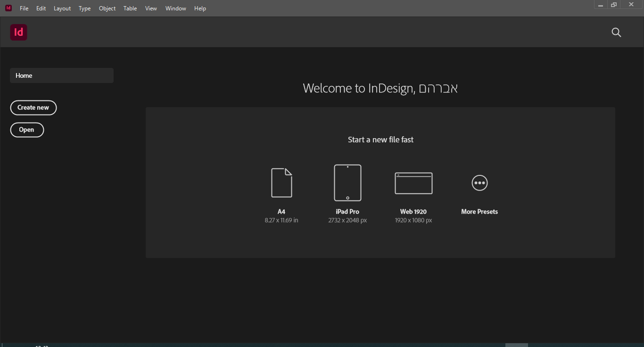Choose the iPad Pro tablet preset icon
Screen dimensions: 644x347
click(347, 183)
